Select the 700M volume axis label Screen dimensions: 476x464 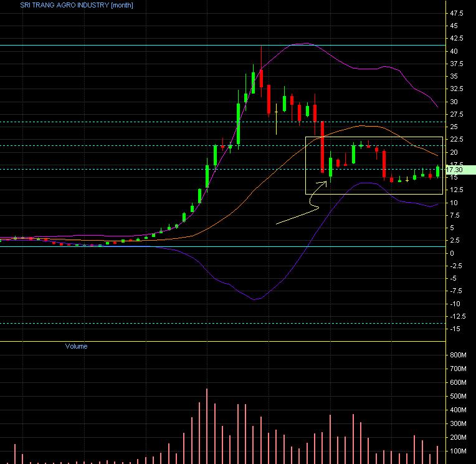459,369
